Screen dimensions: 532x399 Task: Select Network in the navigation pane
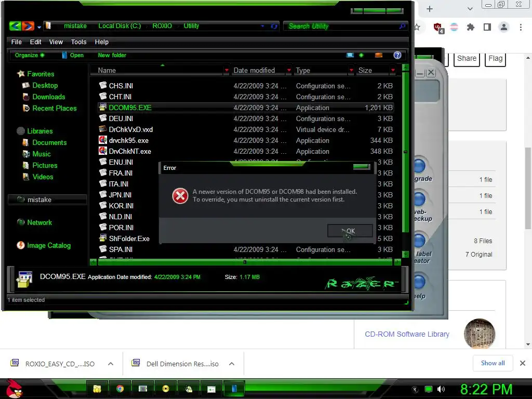34,222
